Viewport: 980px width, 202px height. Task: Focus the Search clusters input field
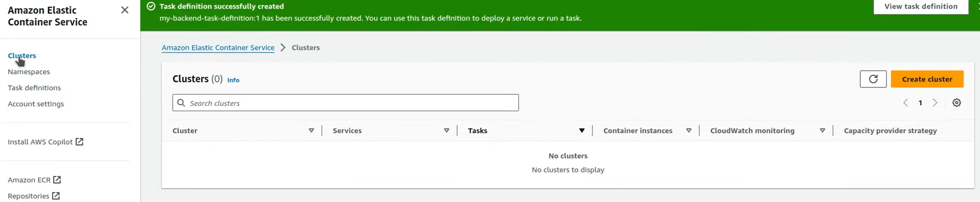[x=345, y=103]
